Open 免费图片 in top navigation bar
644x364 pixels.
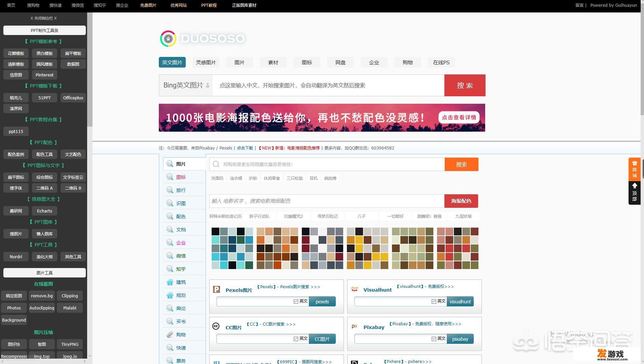[x=148, y=5]
